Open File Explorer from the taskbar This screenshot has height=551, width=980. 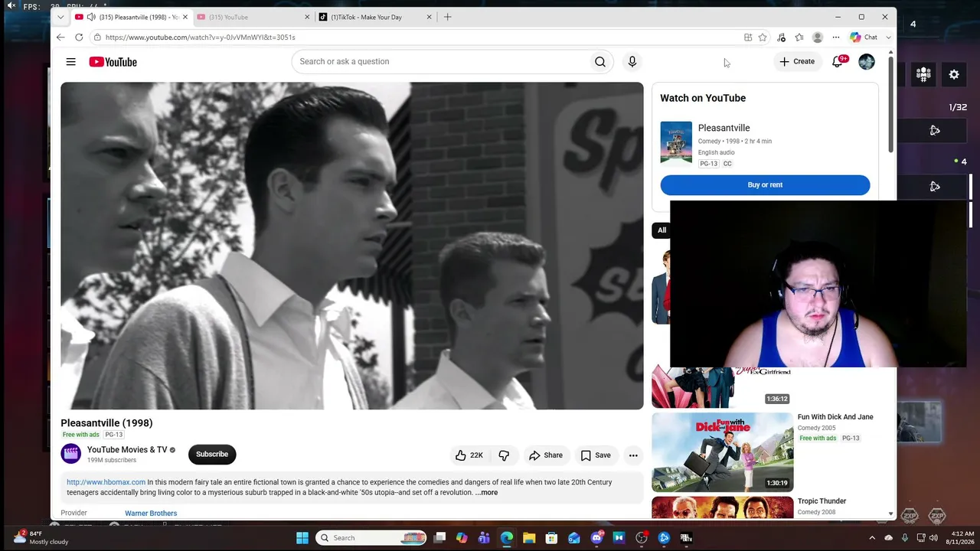[x=529, y=538]
